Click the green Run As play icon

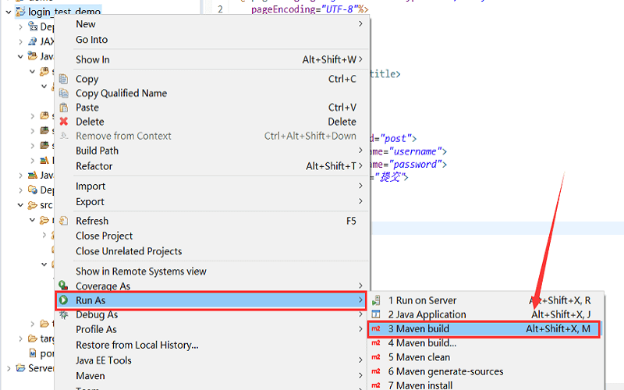pyautogui.click(x=63, y=300)
